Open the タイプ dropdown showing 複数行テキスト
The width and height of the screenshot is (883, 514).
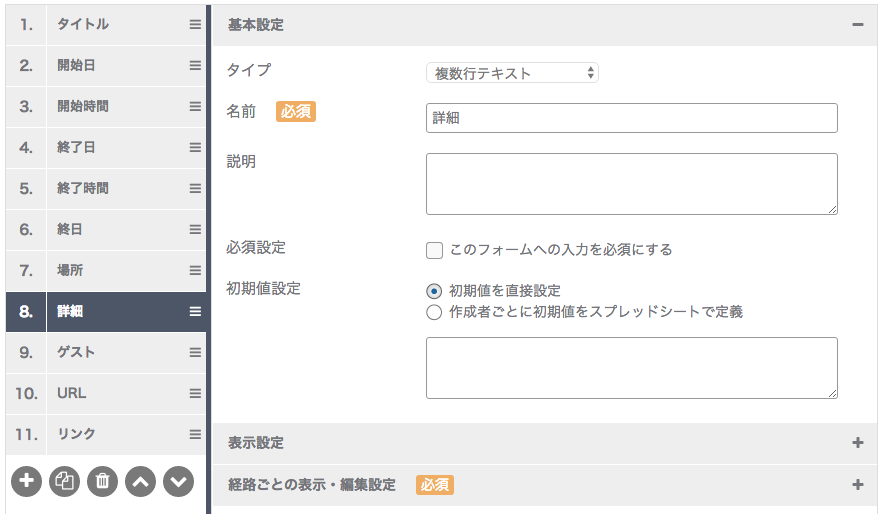point(512,73)
